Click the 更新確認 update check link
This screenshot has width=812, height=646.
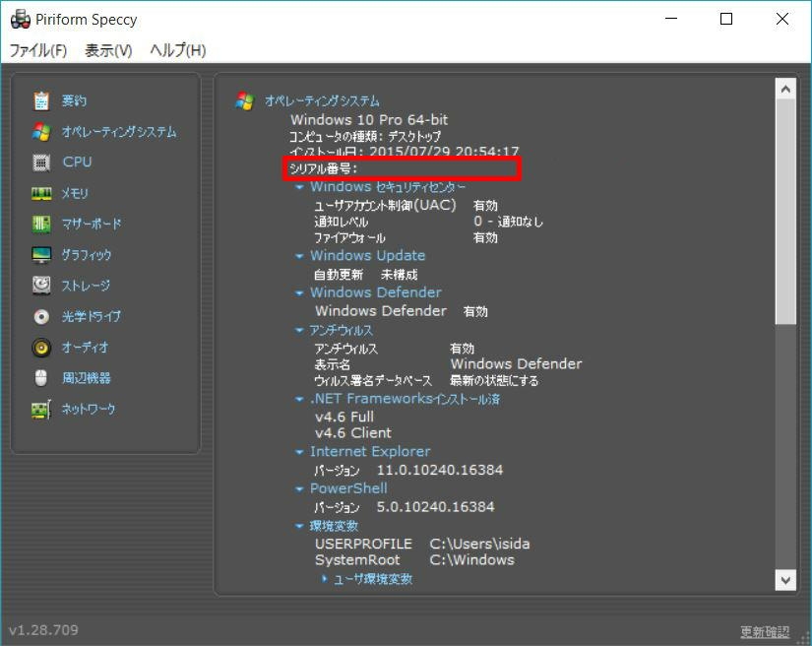(765, 631)
